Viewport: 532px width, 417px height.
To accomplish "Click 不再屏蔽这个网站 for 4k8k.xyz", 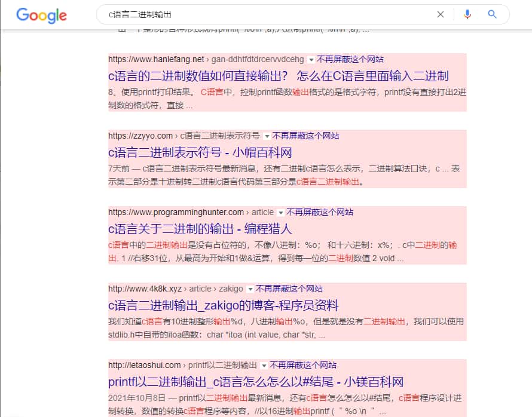I will coord(289,289).
